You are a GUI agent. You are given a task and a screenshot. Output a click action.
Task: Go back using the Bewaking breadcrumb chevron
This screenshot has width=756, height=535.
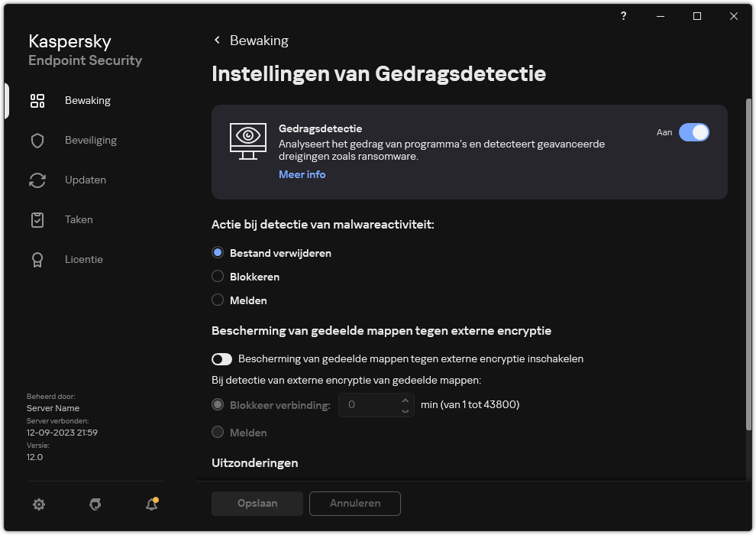[216, 40]
